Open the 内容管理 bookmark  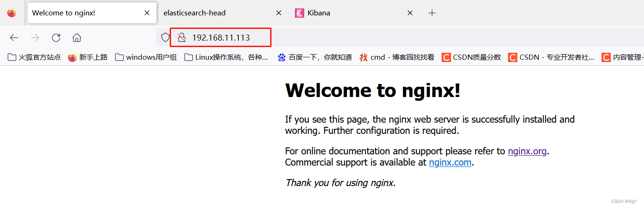tap(623, 57)
